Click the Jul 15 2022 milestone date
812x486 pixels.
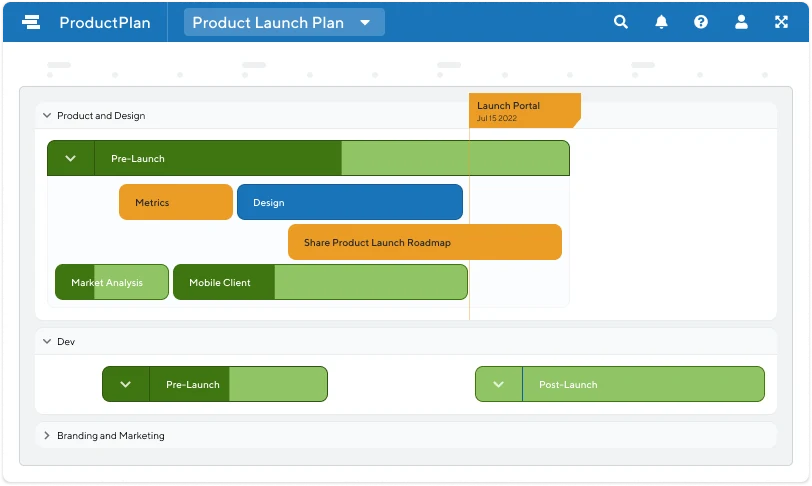(x=497, y=118)
